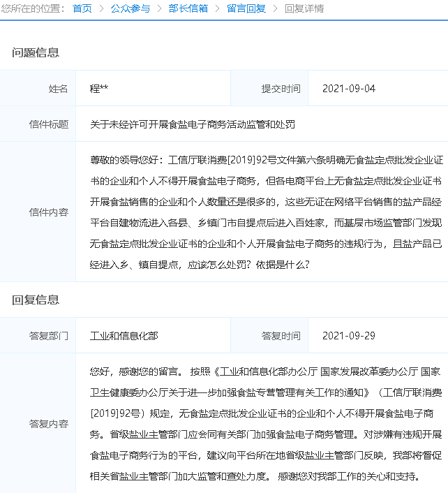The width and height of the screenshot is (448, 493).
Task: Click the 首页 breadcrumb link
Action: tap(82, 9)
